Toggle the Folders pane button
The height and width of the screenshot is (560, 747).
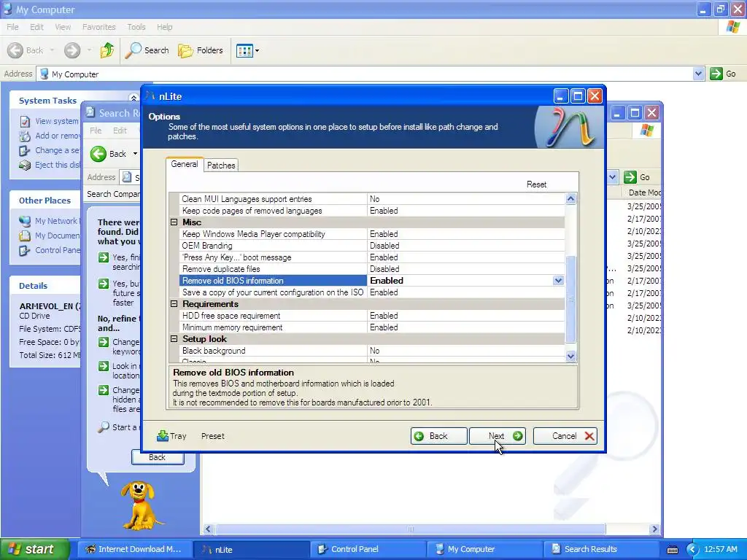pos(200,50)
